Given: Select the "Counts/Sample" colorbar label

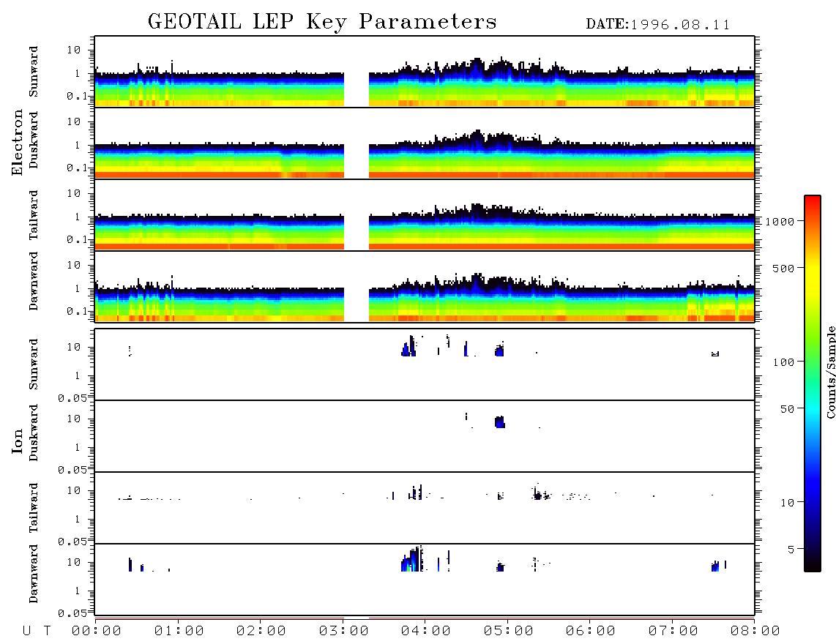Looking at the screenshot, I should coord(830,372).
